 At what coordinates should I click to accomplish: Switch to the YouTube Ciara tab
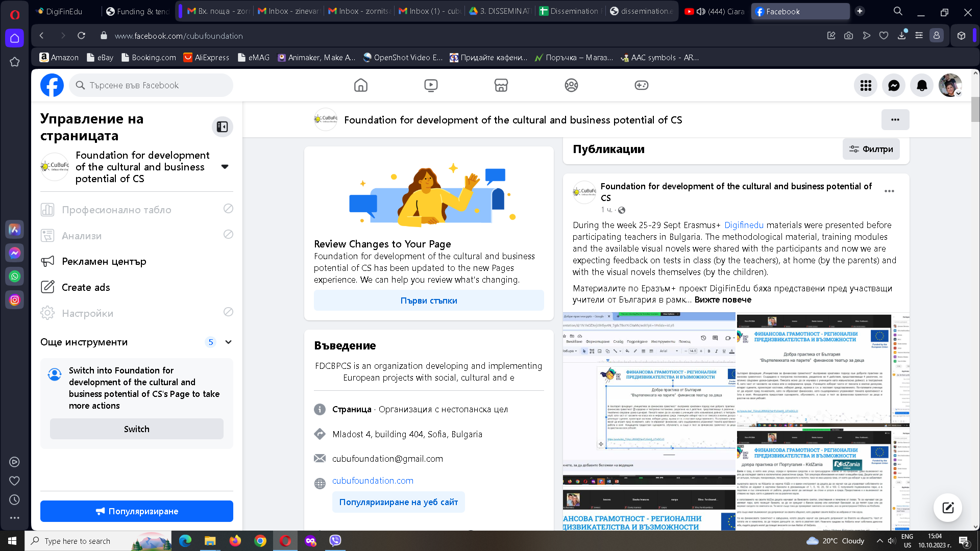click(714, 11)
